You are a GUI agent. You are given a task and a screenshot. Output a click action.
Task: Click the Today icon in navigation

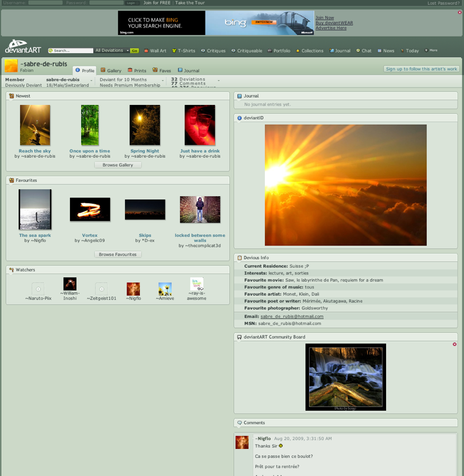click(x=403, y=51)
